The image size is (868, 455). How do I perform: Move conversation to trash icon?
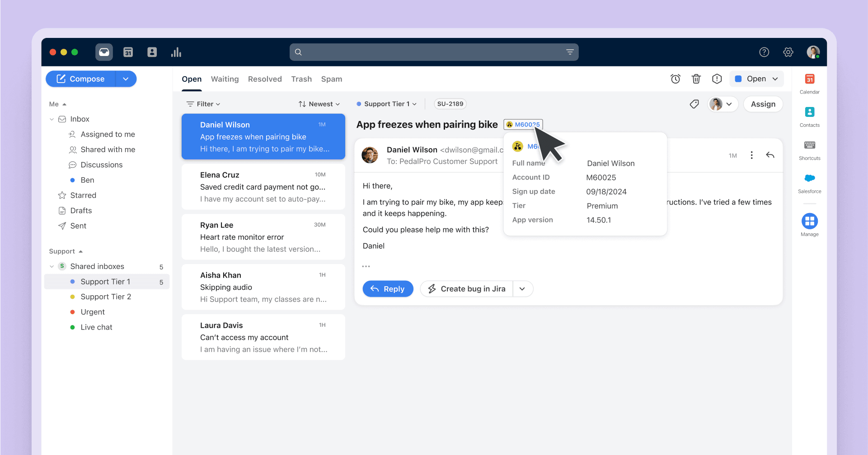pos(696,79)
